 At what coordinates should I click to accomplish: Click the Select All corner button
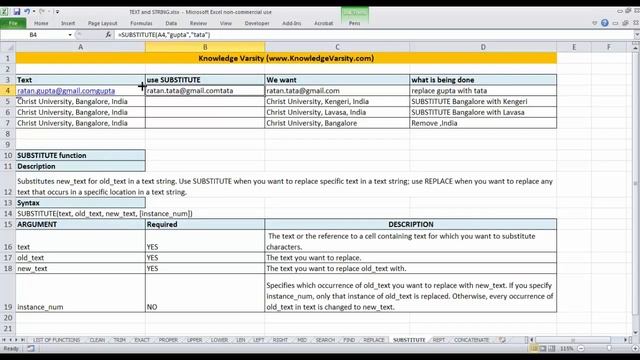(x=8, y=47)
